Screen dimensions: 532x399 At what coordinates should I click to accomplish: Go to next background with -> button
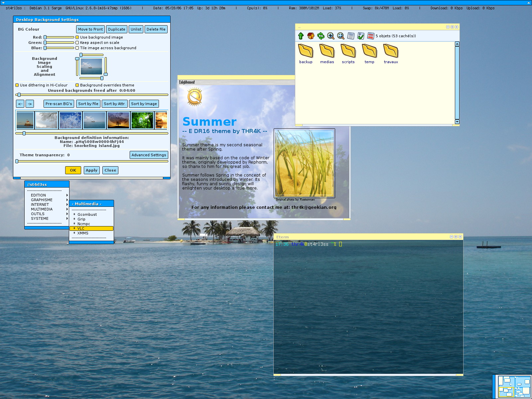point(30,104)
